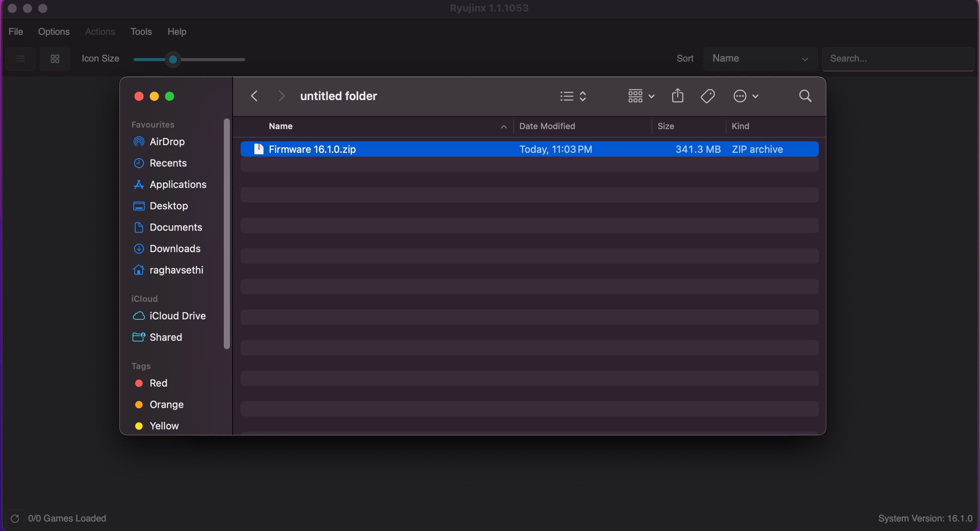Switch game list to list view

20,59
